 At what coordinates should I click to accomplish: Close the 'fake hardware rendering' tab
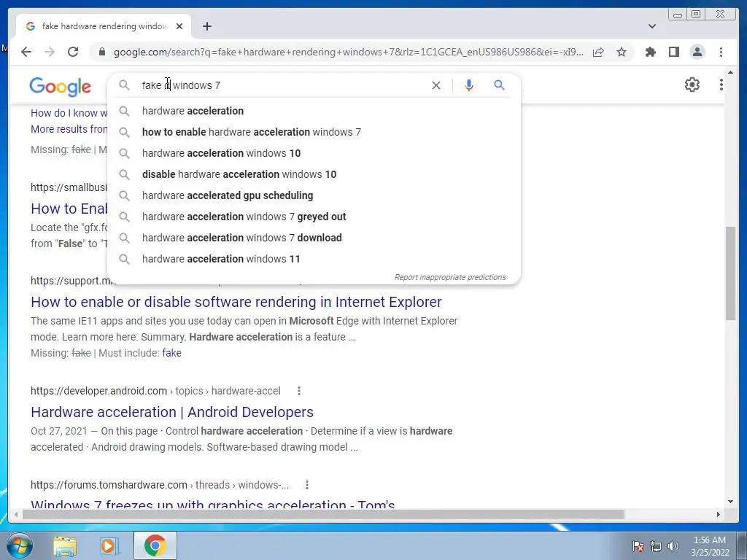179,26
